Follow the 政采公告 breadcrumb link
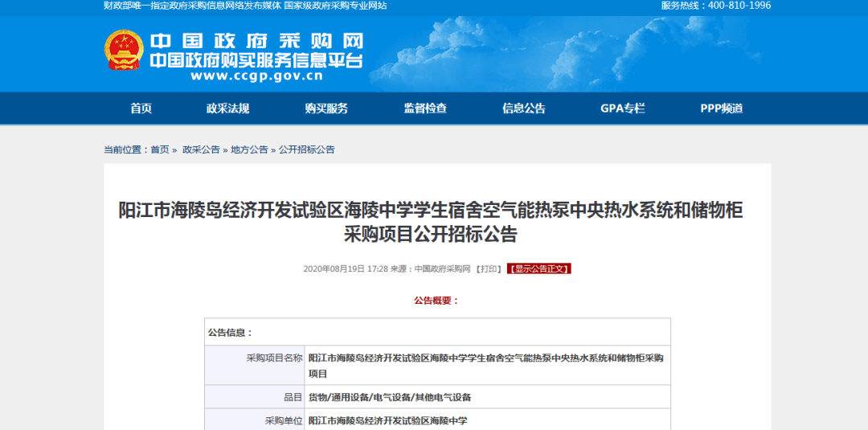Screen dimensions: 868x430 [201, 149]
